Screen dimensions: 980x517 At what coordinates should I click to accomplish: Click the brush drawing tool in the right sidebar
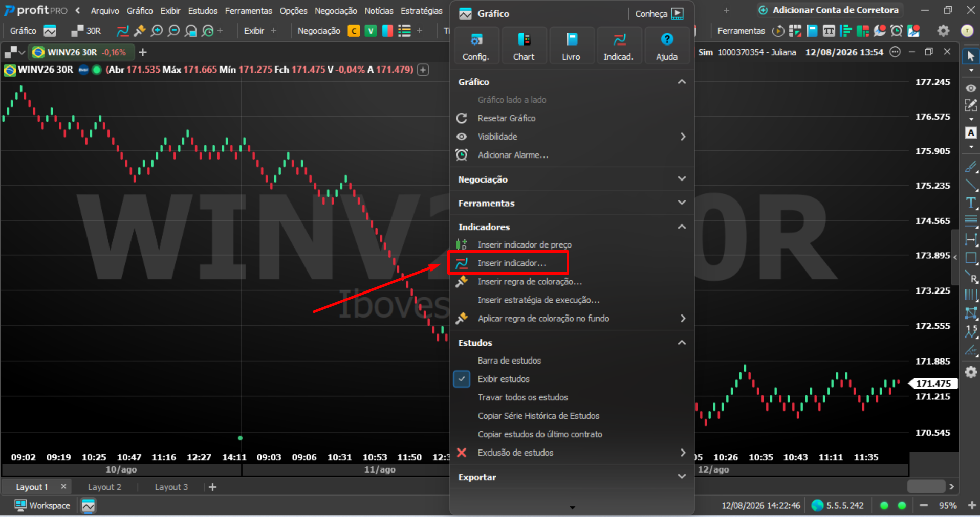tap(971, 167)
